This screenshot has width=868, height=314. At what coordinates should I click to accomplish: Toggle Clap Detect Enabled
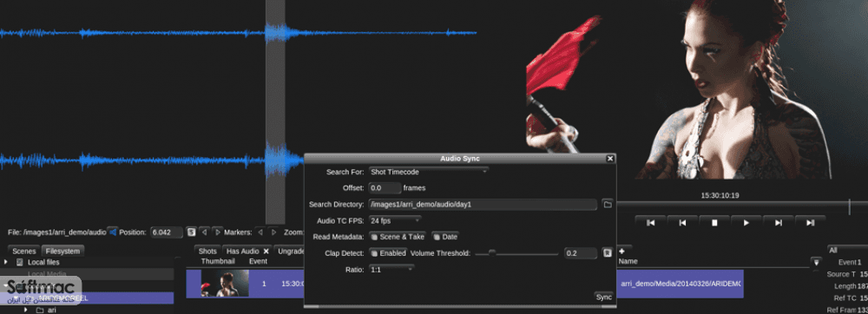[388, 253]
